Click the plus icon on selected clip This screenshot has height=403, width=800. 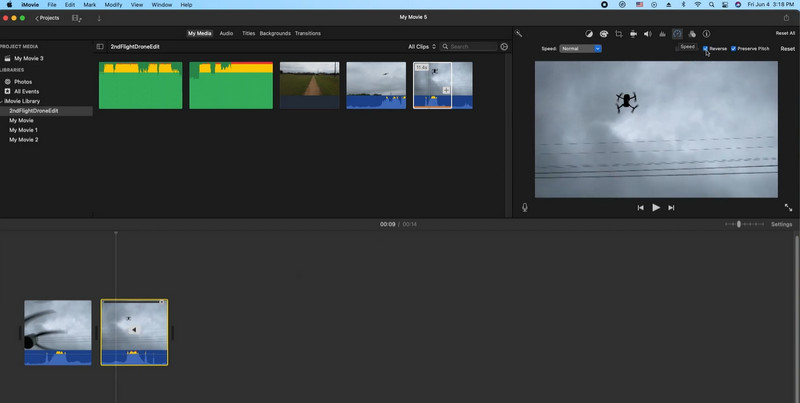446,90
